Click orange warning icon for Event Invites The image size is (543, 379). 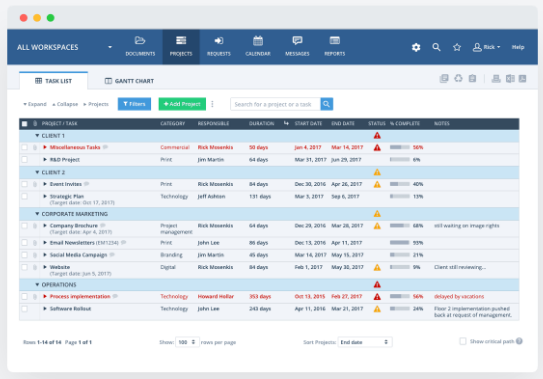tap(377, 184)
